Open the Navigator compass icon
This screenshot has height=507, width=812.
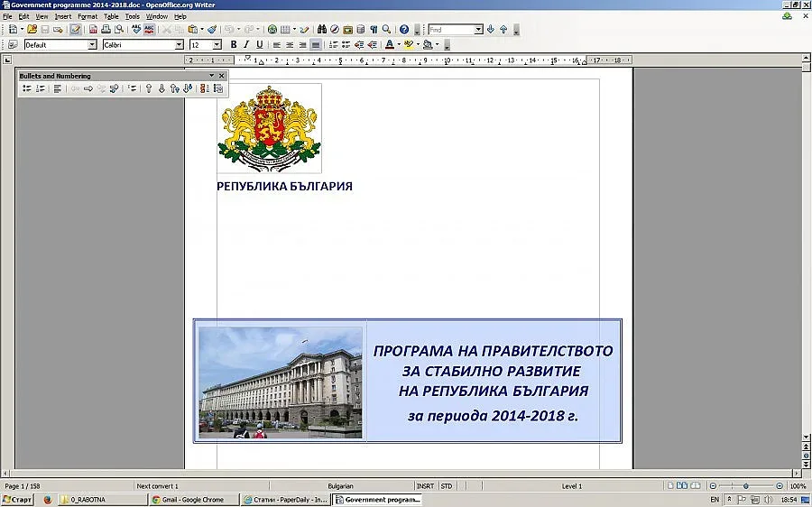click(x=335, y=30)
